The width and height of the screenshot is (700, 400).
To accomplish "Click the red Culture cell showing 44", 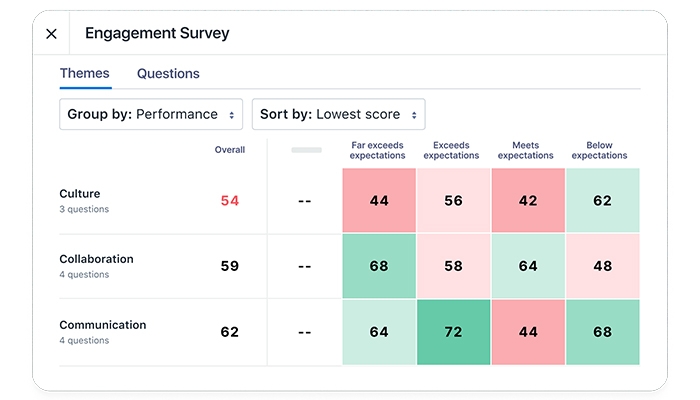I will [x=379, y=201].
